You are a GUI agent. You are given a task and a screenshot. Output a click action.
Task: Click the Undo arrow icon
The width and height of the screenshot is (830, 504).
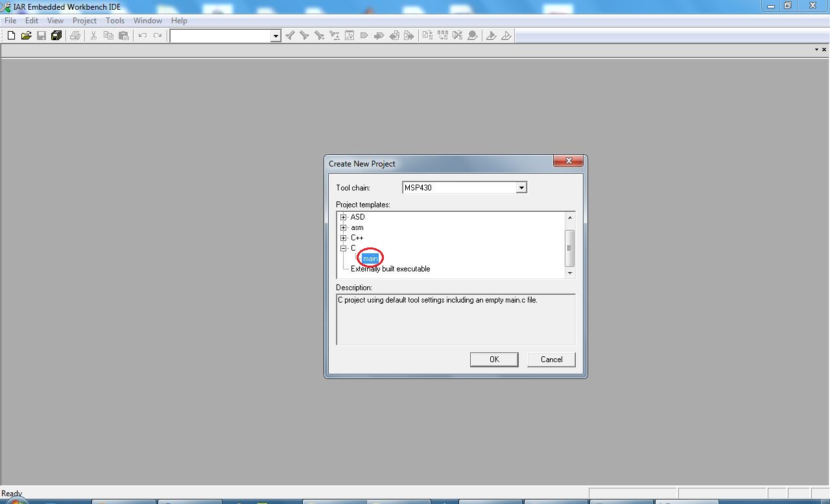click(142, 36)
